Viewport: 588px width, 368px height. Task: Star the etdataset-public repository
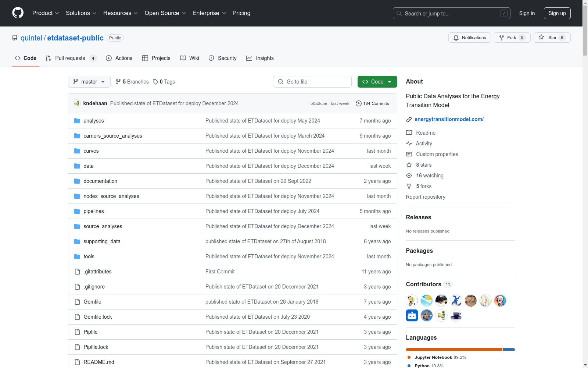tap(552, 38)
